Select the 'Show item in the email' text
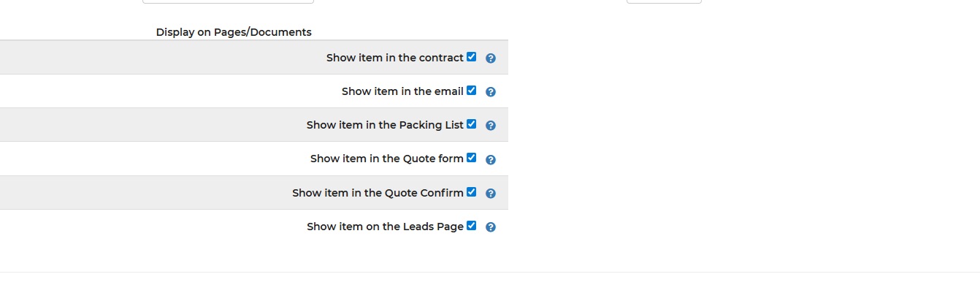 (x=402, y=91)
